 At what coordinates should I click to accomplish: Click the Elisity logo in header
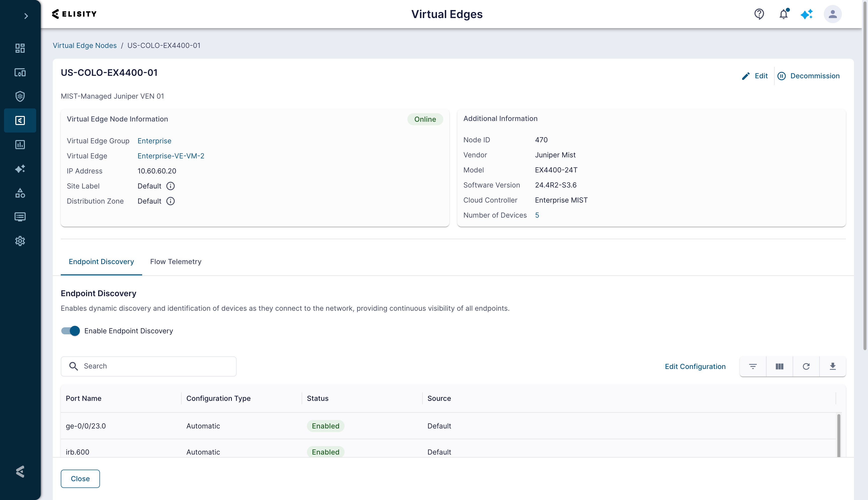74,14
